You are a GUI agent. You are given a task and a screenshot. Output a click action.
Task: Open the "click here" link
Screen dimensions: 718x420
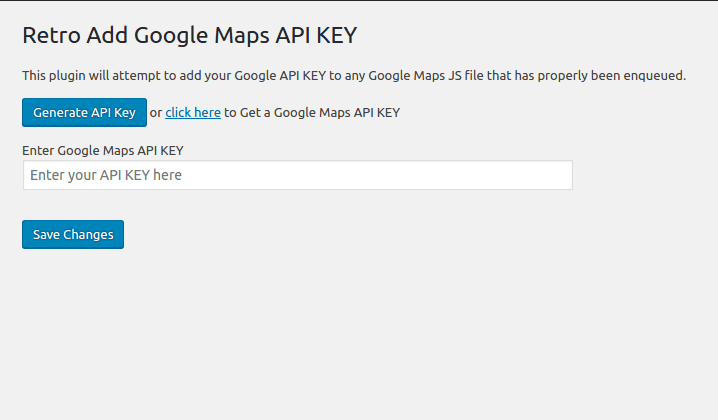click(193, 113)
